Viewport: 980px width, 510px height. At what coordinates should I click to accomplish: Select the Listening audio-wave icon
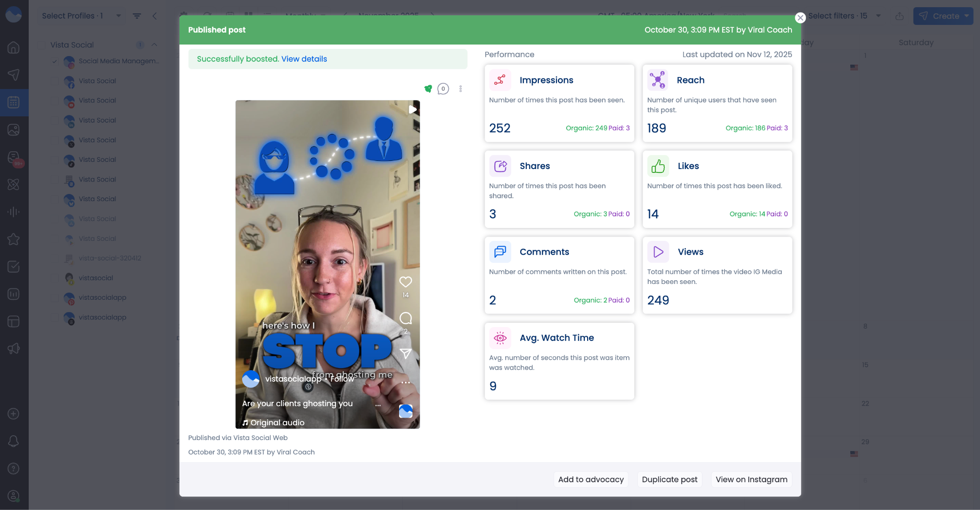pyautogui.click(x=14, y=212)
